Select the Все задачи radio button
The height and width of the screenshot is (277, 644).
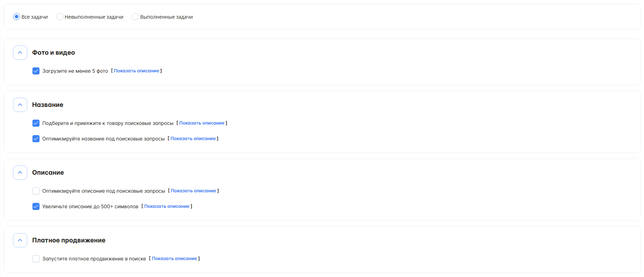(x=17, y=17)
